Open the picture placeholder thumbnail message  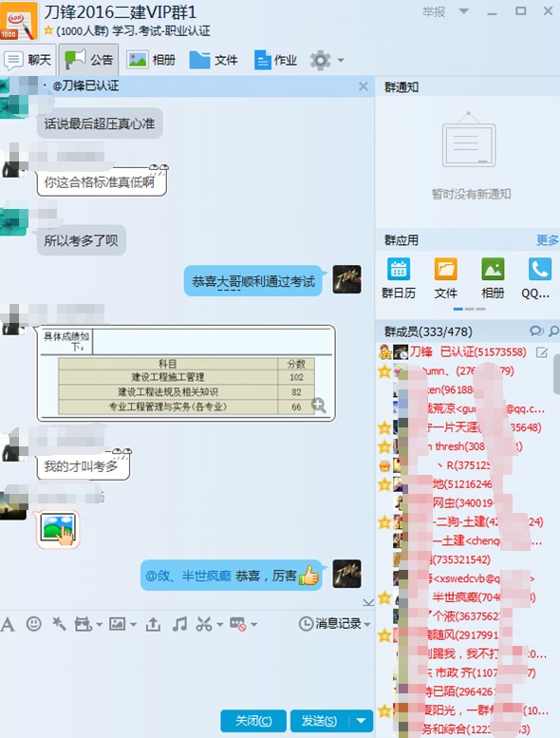pyautogui.click(x=58, y=529)
